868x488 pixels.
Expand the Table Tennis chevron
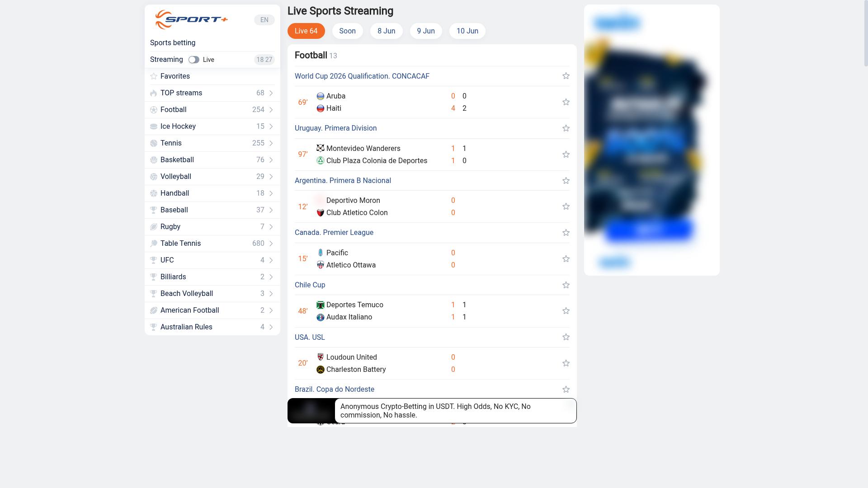[x=271, y=244]
